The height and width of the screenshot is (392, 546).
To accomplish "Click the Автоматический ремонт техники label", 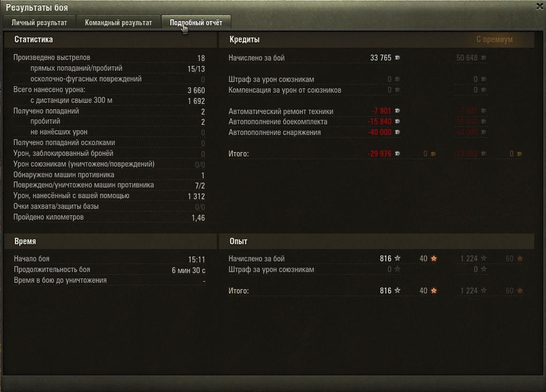I will click(x=280, y=111).
